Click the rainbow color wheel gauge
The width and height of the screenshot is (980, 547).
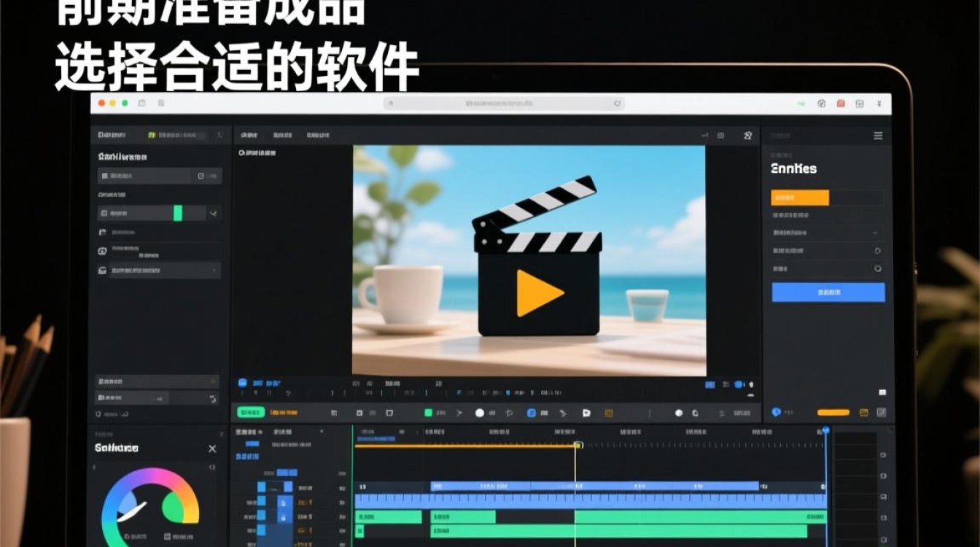(x=150, y=507)
